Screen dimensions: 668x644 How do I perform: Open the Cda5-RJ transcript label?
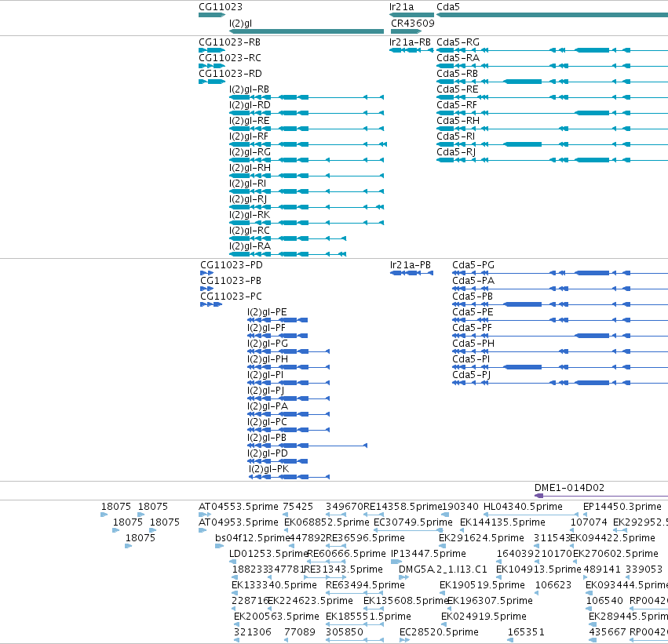point(456,152)
